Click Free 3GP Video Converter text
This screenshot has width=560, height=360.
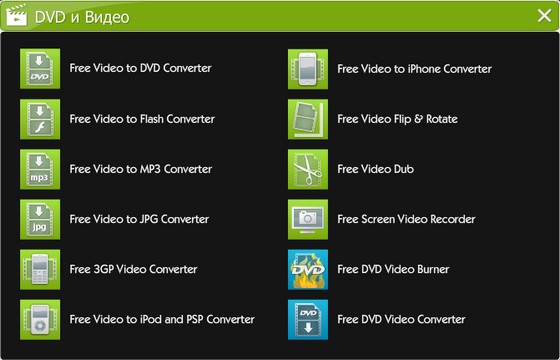coord(133,269)
